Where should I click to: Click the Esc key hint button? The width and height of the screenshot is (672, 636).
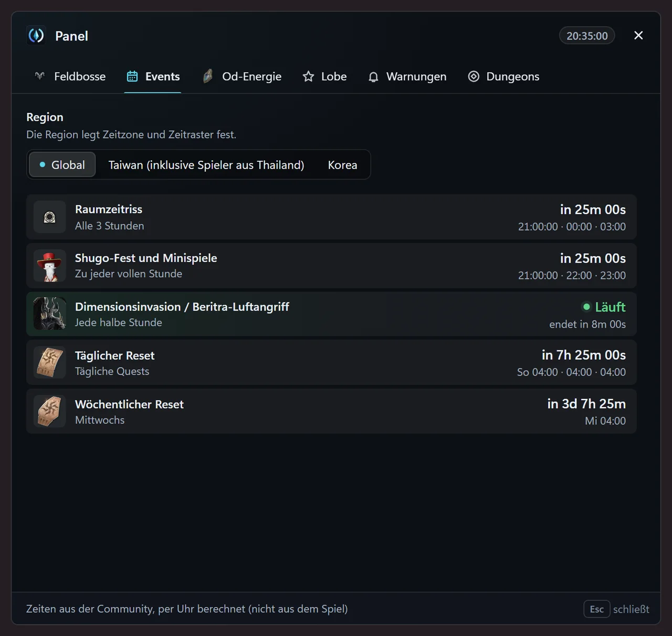(x=597, y=609)
